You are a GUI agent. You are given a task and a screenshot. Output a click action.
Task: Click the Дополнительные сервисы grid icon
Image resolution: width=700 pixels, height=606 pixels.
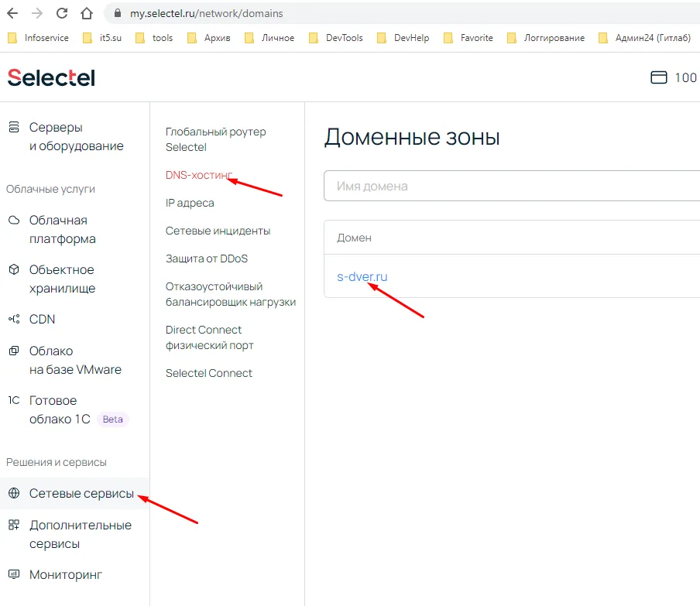pos(14,525)
